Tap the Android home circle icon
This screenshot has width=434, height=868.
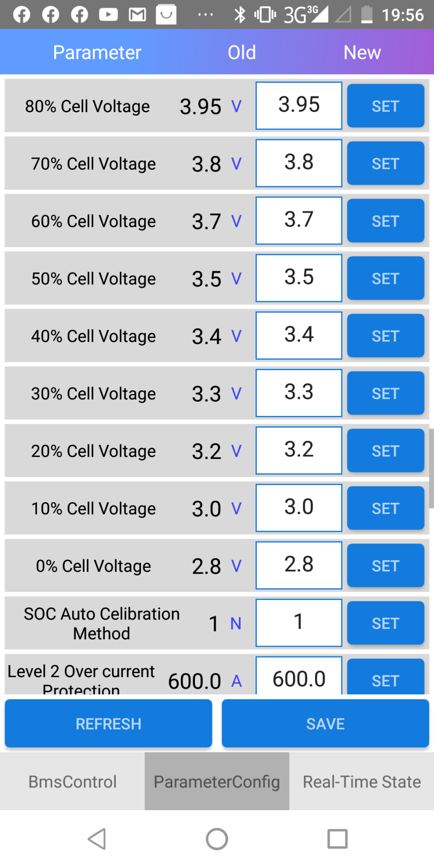[217, 839]
